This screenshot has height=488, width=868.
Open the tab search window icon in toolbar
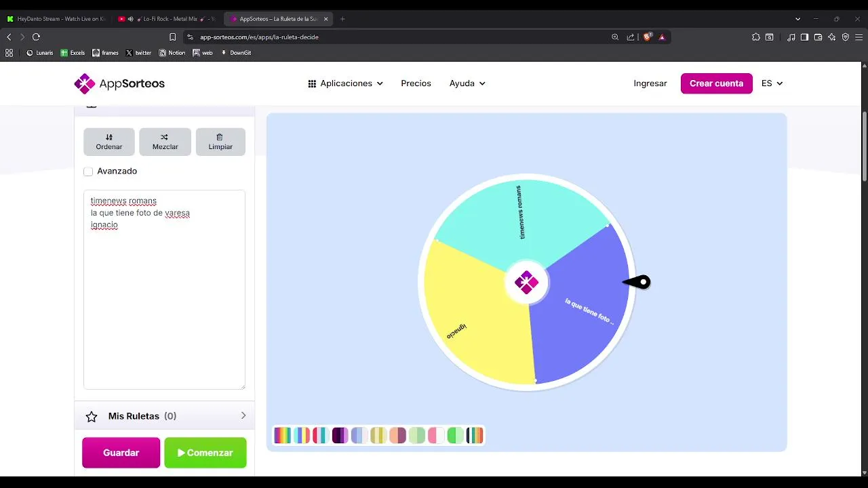click(x=770, y=37)
